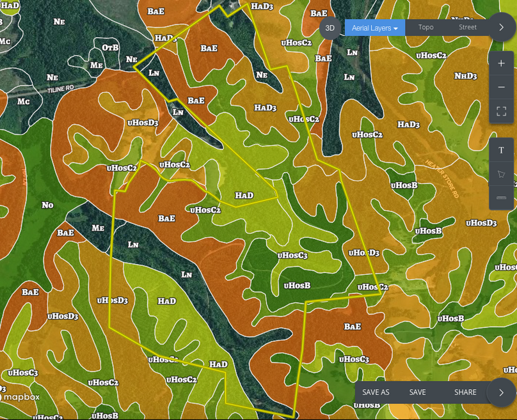This screenshot has width=517, height=420.
Task: Select the uHosB dark green soil zone
Action: [296, 285]
